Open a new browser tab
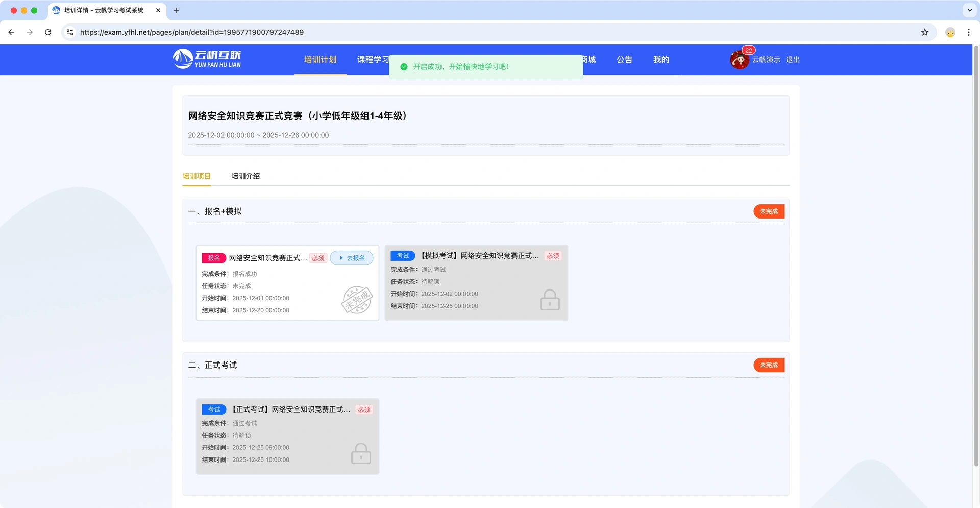This screenshot has width=980, height=508. pos(177,10)
